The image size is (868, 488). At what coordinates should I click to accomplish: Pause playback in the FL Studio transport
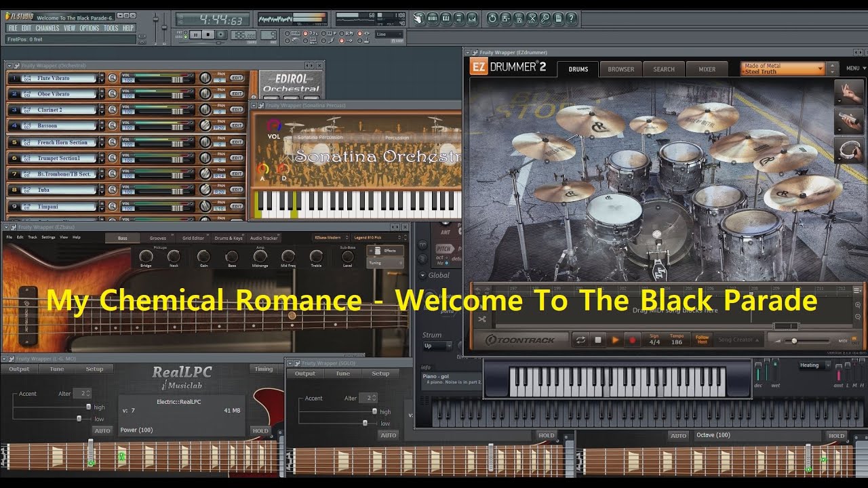[195, 35]
